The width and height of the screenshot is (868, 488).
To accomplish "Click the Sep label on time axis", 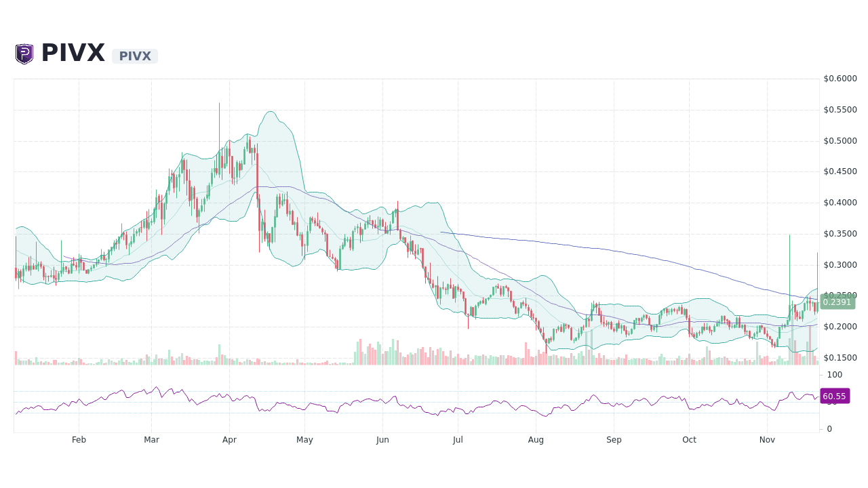I will pyautogui.click(x=614, y=440).
